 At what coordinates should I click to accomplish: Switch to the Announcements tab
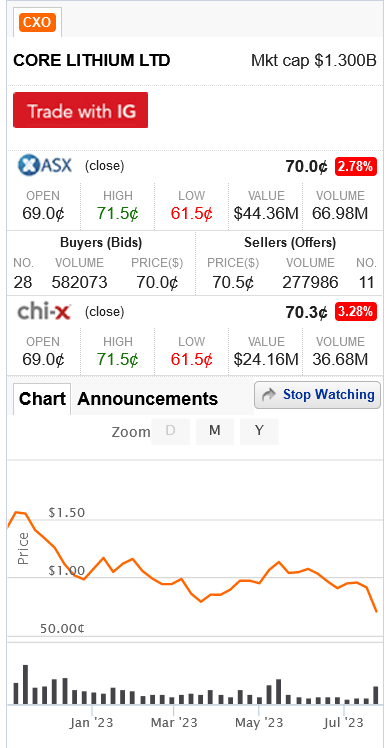[147, 399]
